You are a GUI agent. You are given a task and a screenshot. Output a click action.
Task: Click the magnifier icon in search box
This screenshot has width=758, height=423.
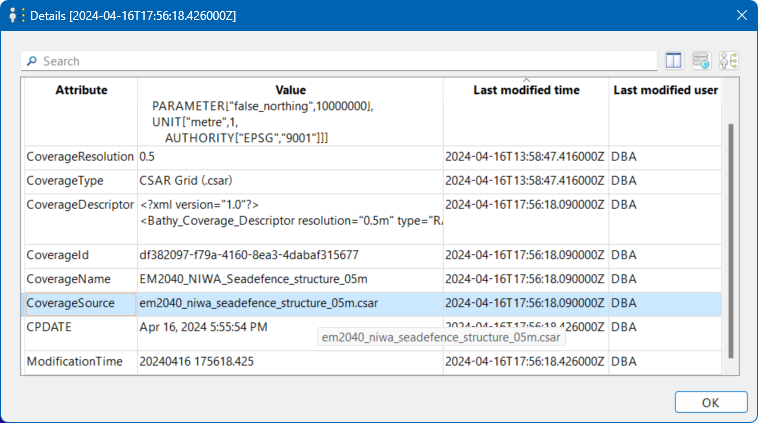32,61
